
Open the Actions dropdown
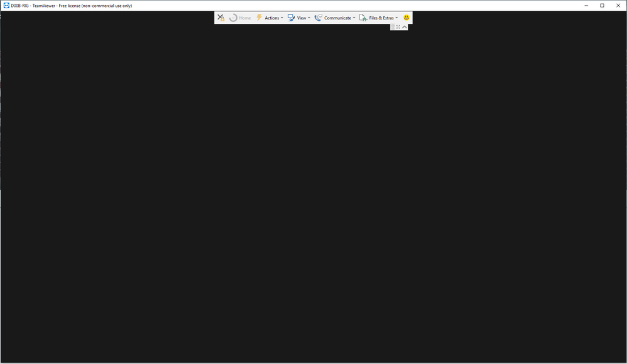click(x=272, y=18)
